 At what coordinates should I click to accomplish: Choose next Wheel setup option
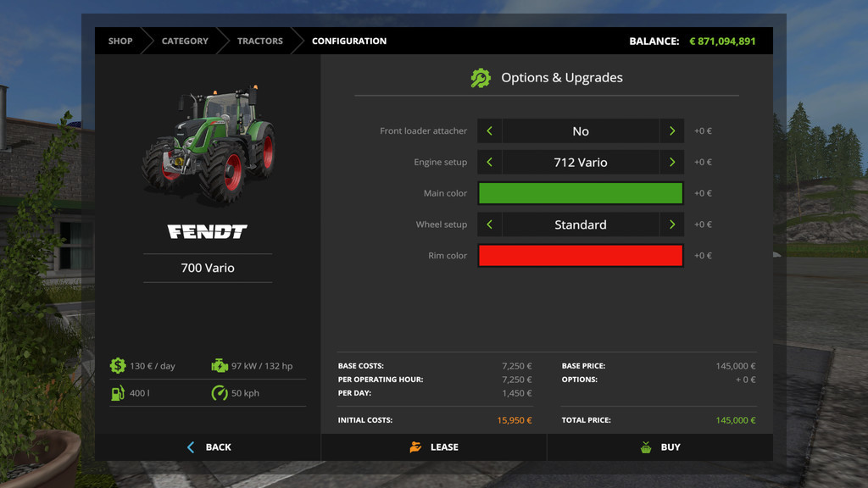pos(672,225)
